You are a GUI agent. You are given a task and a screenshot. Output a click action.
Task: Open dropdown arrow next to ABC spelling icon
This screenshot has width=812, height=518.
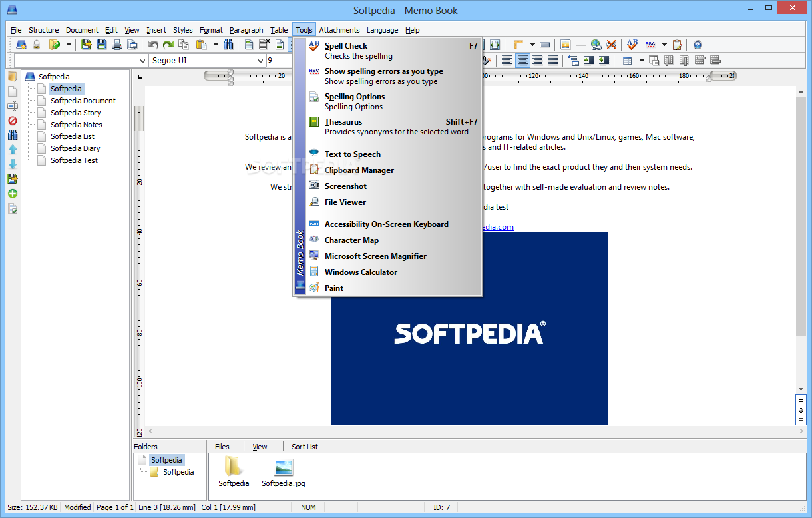(664, 45)
